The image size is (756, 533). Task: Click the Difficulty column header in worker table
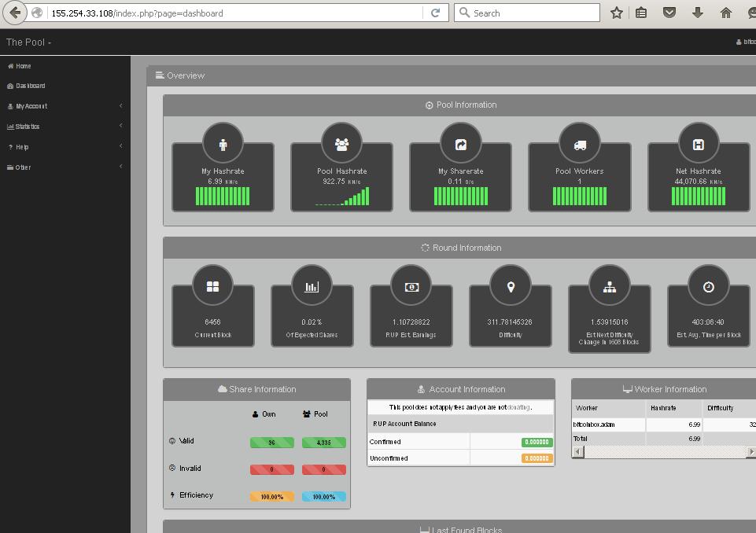click(721, 408)
